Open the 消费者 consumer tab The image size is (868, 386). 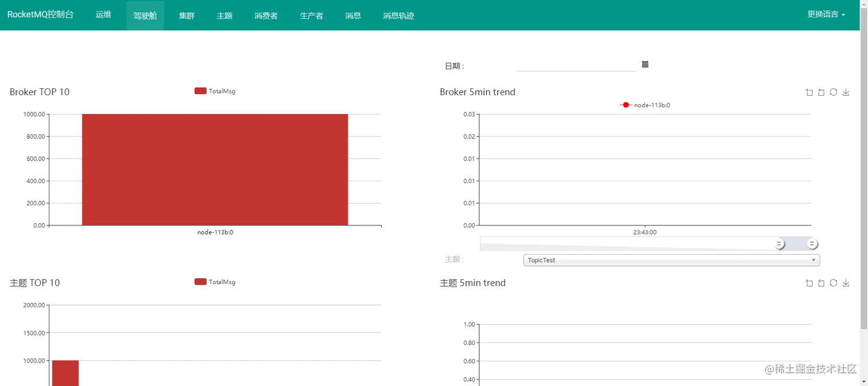pyautogui.click(x=266, y=15)
